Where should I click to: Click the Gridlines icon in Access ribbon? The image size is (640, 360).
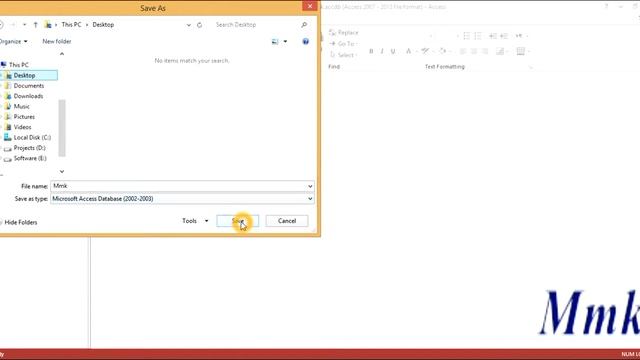[520, 51]
